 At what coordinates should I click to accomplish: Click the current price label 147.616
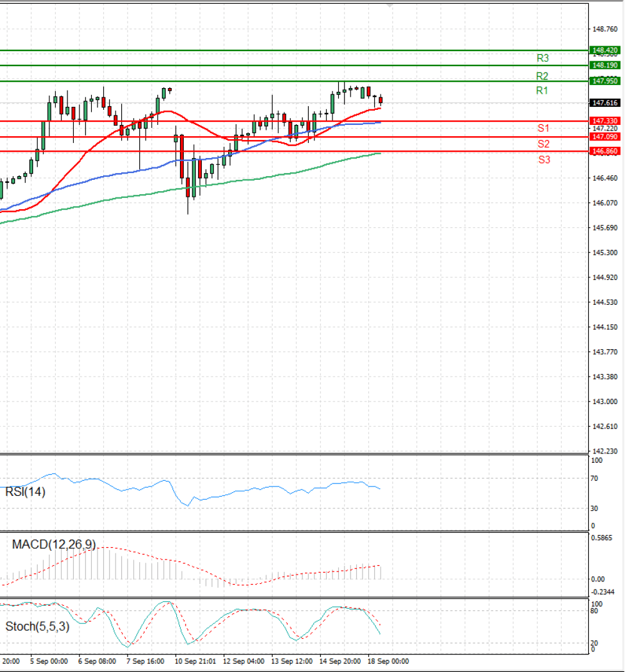(x=604, y=103)
